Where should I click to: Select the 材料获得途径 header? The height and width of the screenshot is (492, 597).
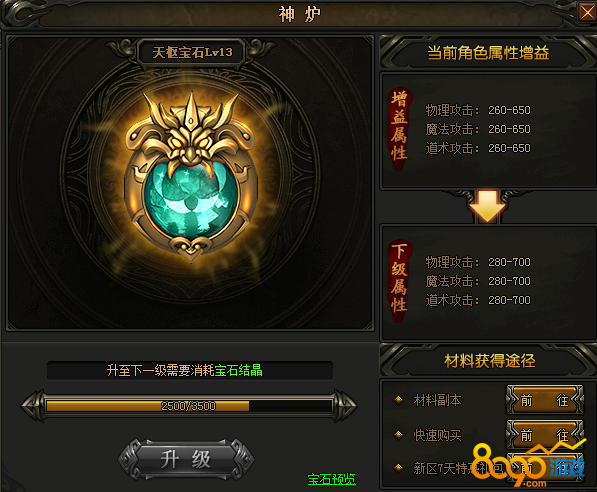coord(490,360)
